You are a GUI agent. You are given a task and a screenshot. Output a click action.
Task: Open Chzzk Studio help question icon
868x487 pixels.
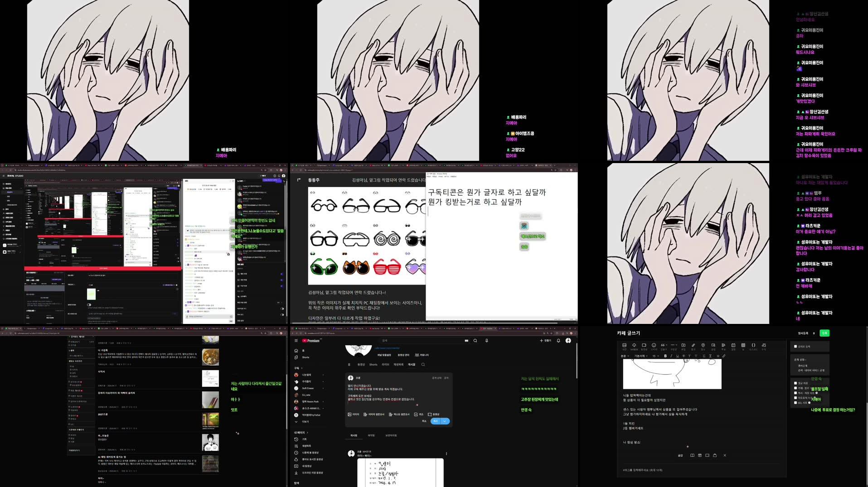click(x=275, y=176)
